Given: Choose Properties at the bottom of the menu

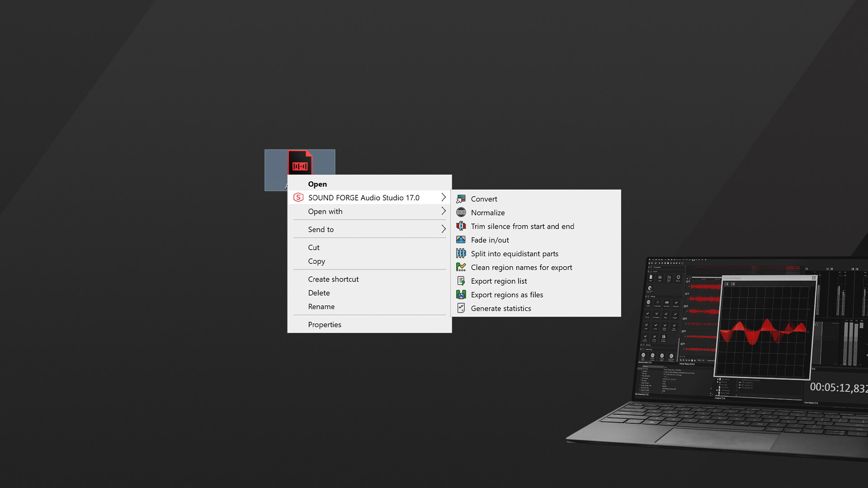Looking at the screenshot, I should (x=325, y=324).
